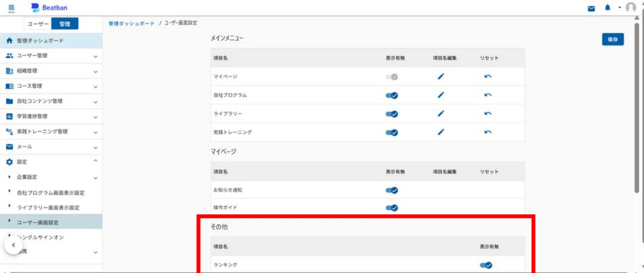Switch to the ユーザー tab
This screenshot has width=644, height=273.
point(38,24)
